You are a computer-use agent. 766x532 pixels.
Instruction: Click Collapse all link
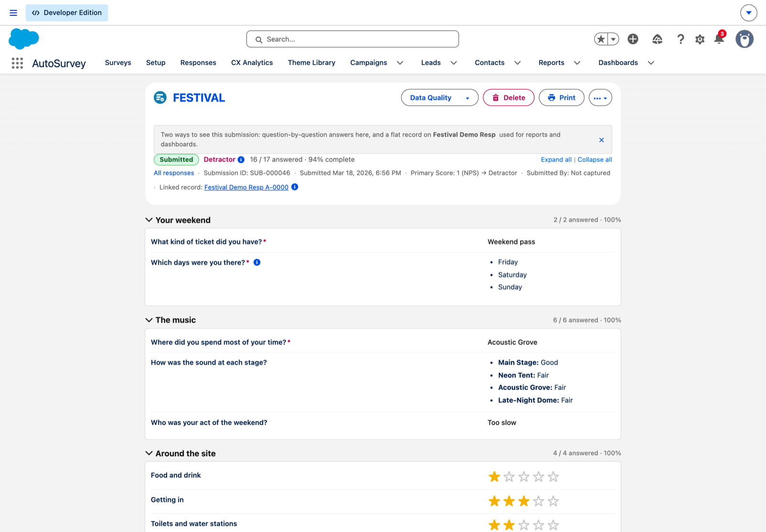pyautogui.click(x=595, y=160)
